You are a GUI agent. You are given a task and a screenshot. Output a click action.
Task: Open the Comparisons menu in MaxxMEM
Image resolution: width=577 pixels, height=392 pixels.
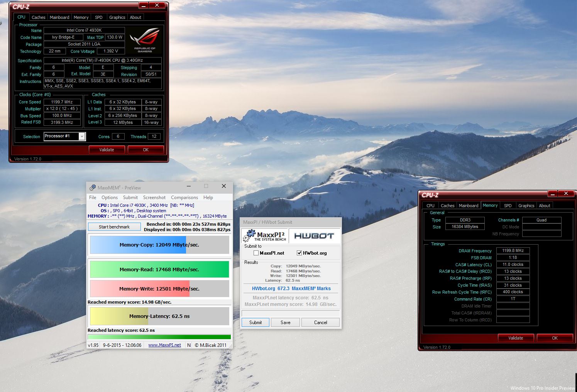pos(184,198)
